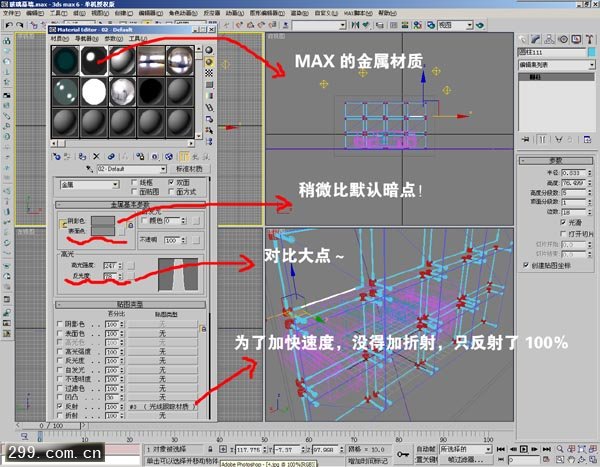The image size is (600, 467).
Task: Open the 02 - Default material name dropdown
Action: point(131,169)
